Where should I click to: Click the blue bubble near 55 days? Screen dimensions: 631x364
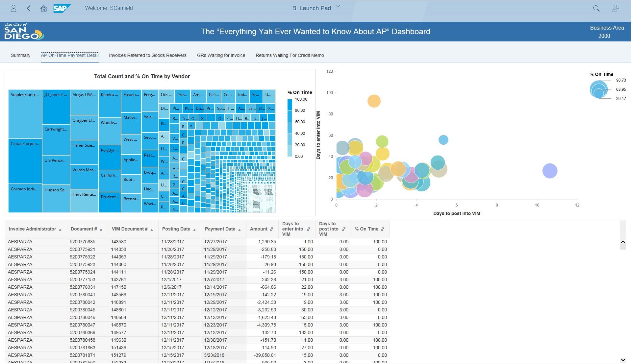click(x=443, y=140)
